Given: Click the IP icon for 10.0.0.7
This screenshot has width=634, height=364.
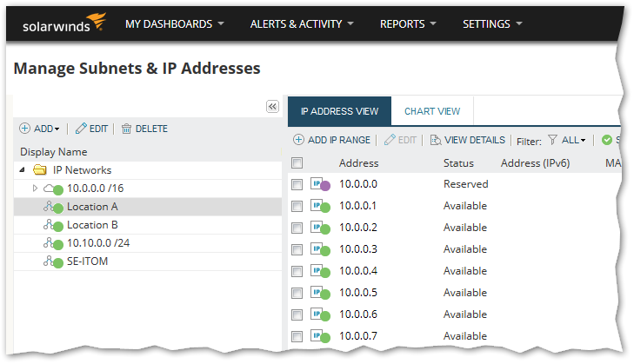Looking at the screenshot, I should [x=320, y=336].
